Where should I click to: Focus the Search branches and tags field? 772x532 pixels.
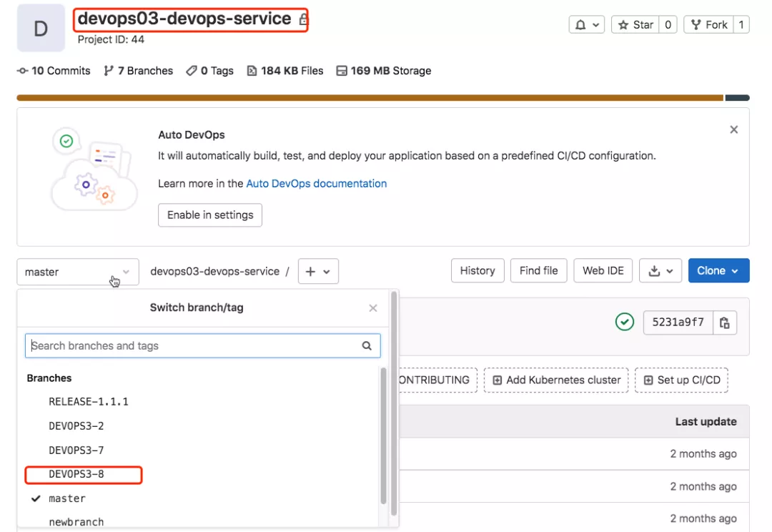(203, 346)
